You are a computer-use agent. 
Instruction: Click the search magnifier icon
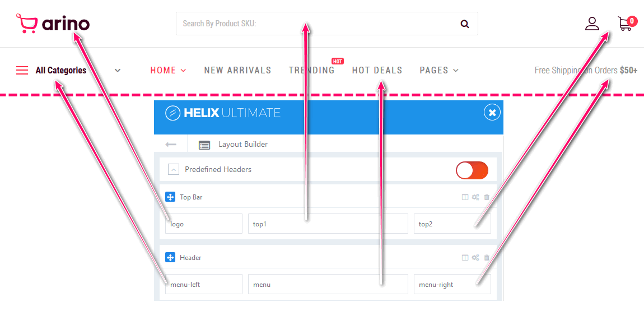465,24
